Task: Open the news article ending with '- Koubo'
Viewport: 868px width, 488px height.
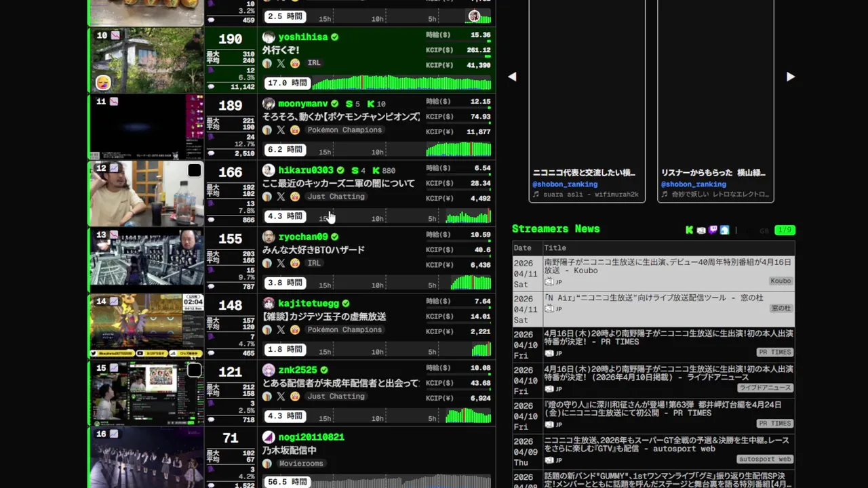Action: coord(668,266)
